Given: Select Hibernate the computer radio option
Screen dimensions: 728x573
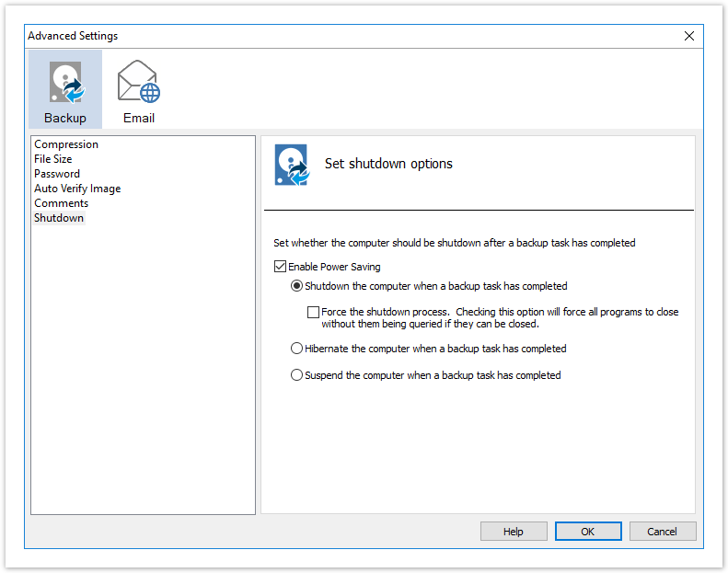Looking at the screenshot, I should click(x=296, y=349).
